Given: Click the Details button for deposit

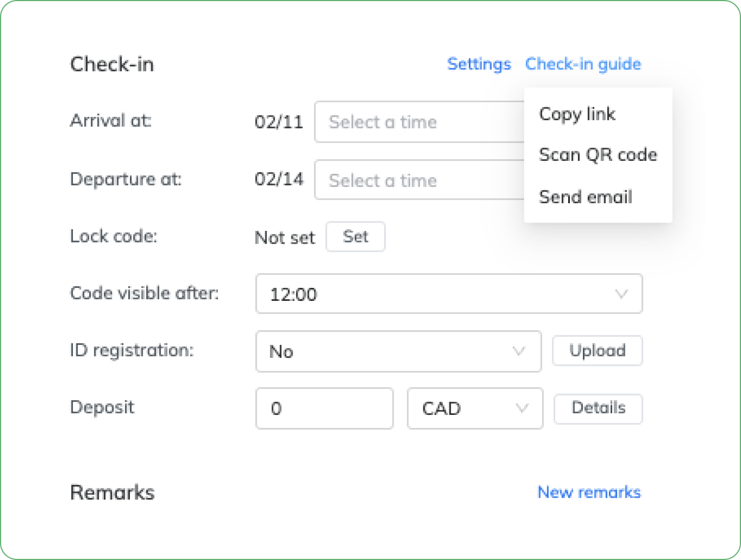Looking at the screenshot, I should pyautogui.click(x=598, y=408).
